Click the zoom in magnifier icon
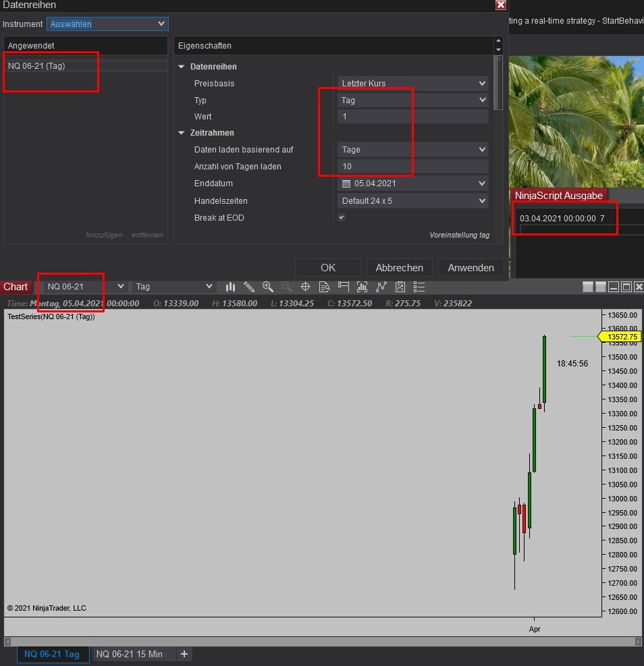The width and height of the screenshot is (644, 666). [267, 287]
